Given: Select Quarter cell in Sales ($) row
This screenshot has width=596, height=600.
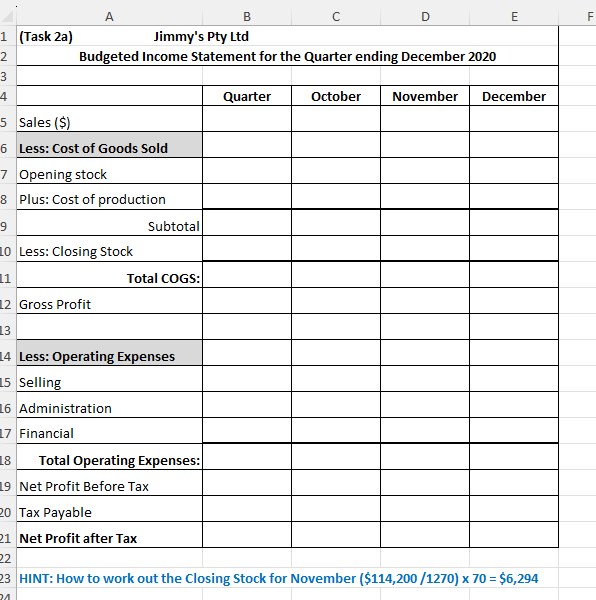Looking at the screenshot, I should coord(247,119).
